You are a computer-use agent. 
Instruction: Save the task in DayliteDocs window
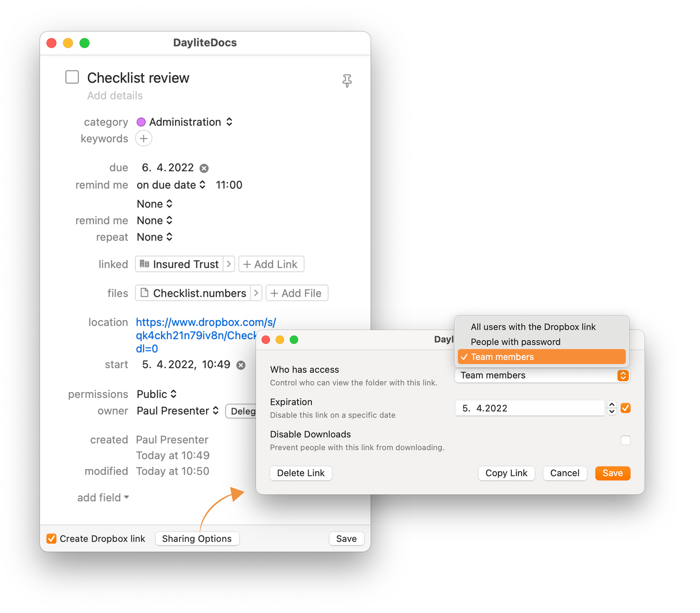pos(346,539)
